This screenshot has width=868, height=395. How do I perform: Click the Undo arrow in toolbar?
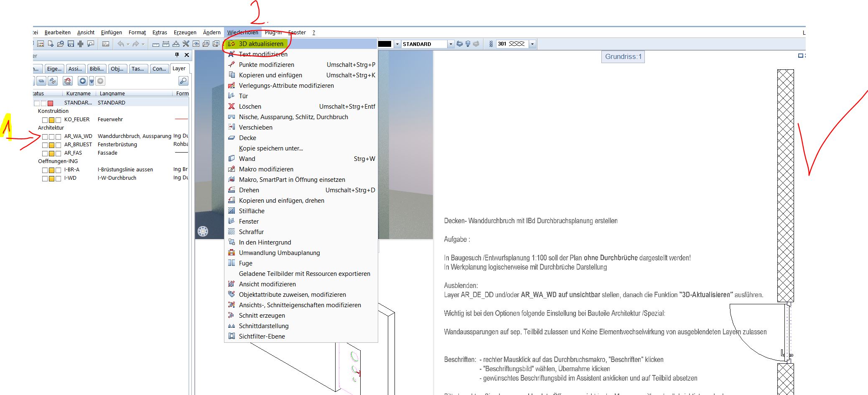(x=120, y=44)
